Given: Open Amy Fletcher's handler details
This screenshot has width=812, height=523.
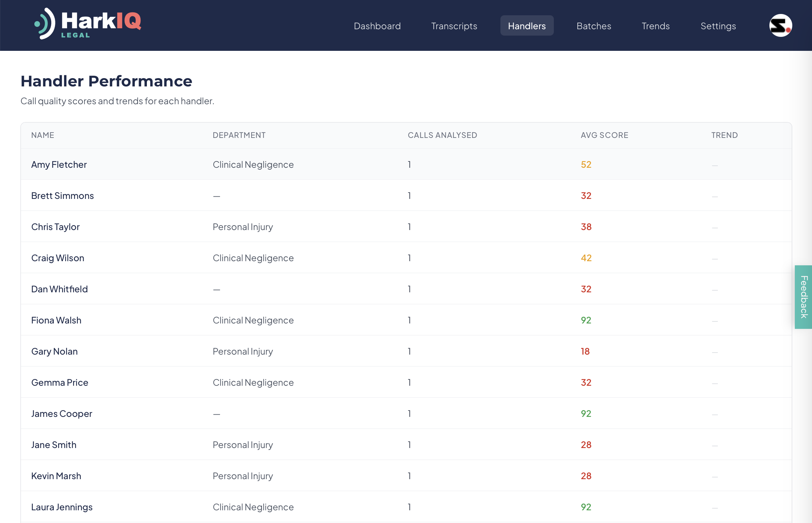Looking at the screenshot, I should click(x=59, y=164).
